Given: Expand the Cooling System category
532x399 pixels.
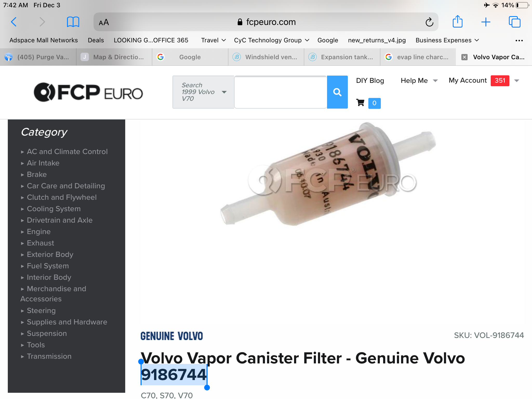Looking at the screenshot, I should click(x=54, y=209).
